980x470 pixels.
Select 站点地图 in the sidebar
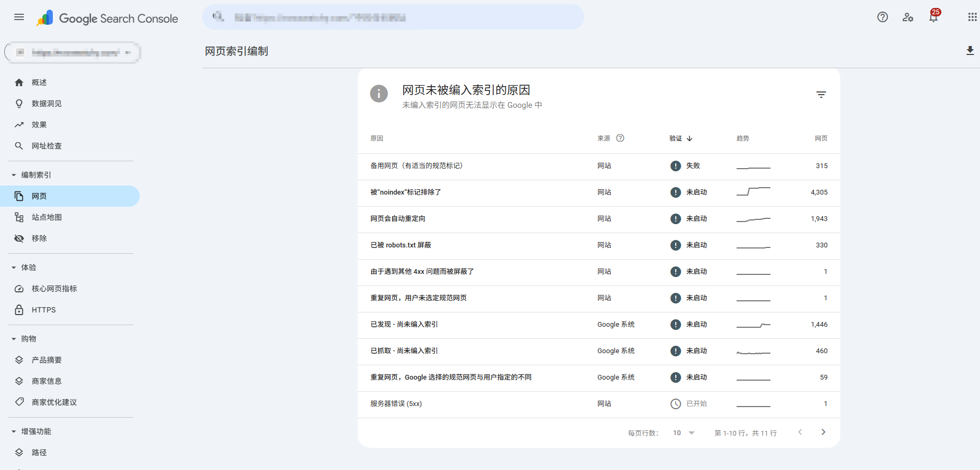[x=47, y=217]
